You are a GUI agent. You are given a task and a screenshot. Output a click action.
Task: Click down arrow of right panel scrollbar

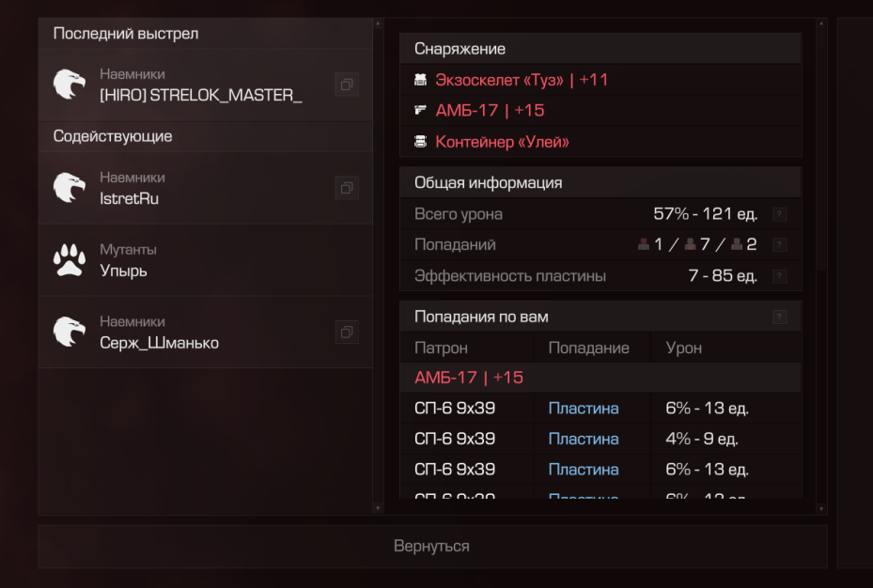point(821,508)
